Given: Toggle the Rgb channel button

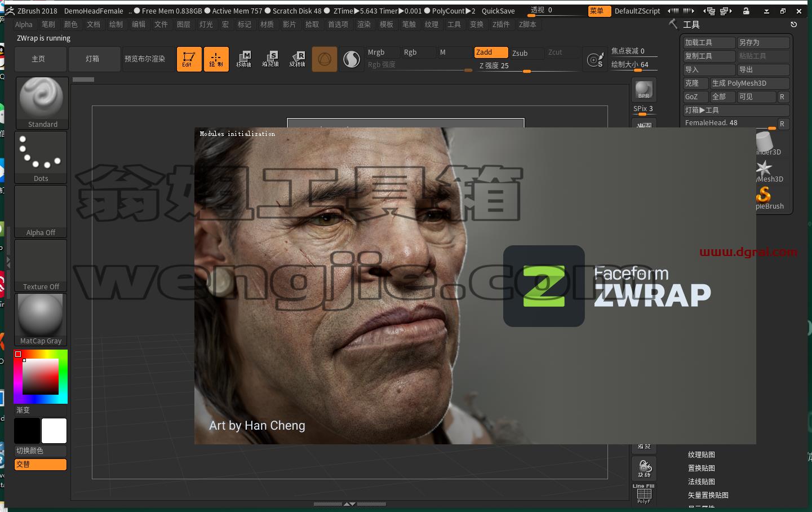Looking at the screenshot, I should pyautogui.click(x=418, y=52).
